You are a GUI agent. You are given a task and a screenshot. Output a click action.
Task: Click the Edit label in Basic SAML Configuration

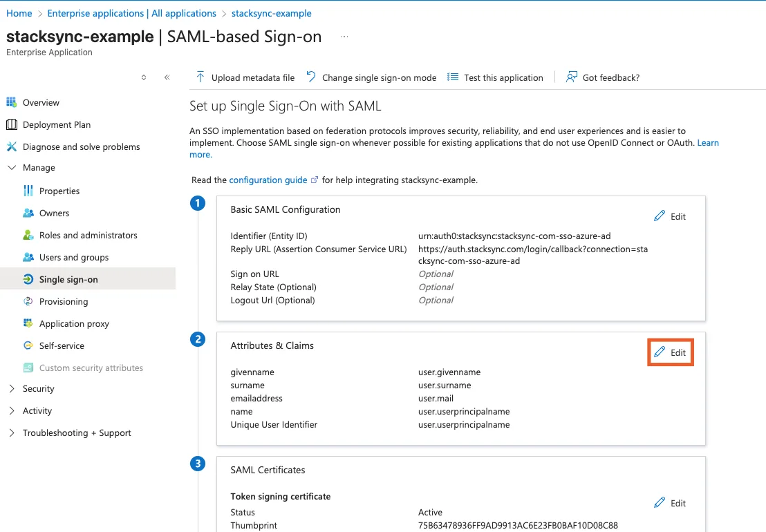[678, 216]
